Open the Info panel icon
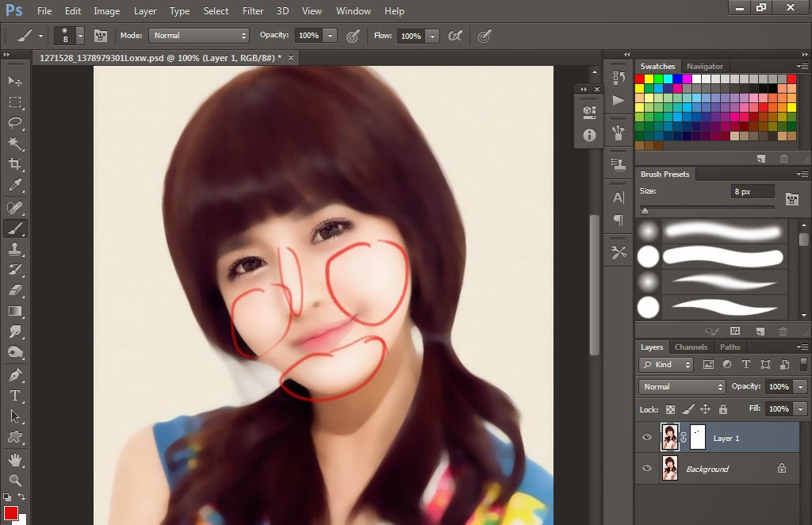 coord(589,135)
